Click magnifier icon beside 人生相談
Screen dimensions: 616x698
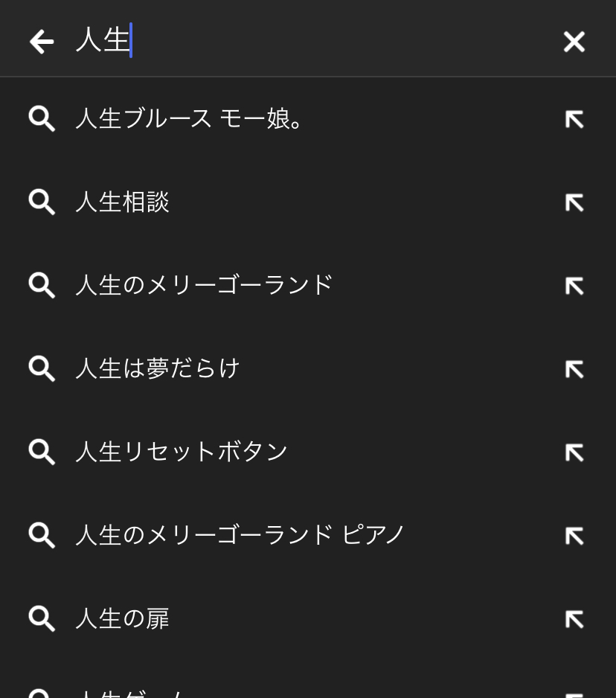pyautogui.click(x=42, y=202)
